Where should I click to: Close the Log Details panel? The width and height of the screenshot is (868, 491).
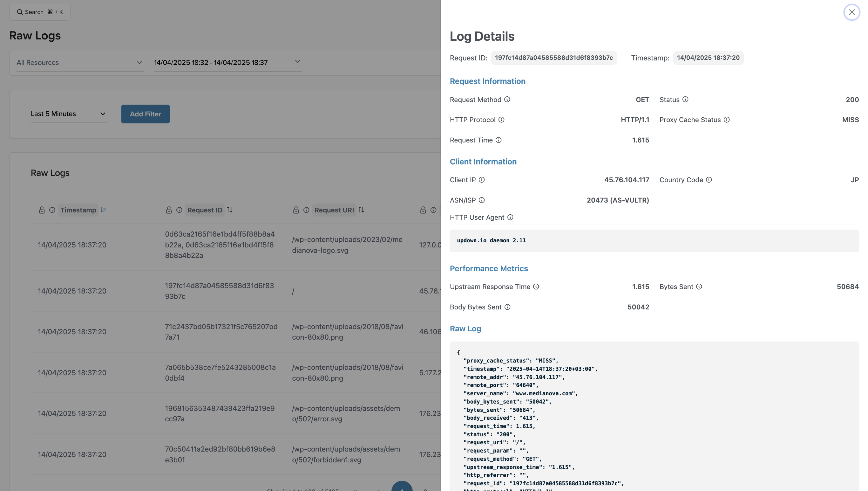coord(851,12)
